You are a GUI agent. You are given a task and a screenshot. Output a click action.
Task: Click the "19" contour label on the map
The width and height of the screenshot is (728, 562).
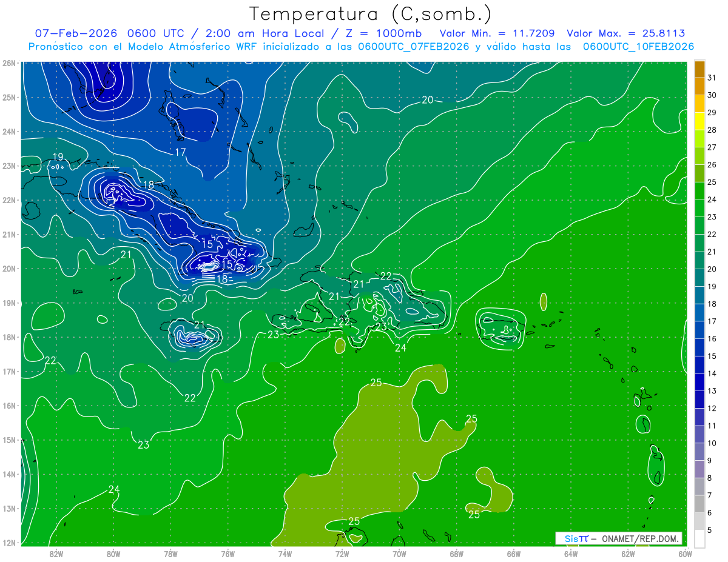(58, 157)
